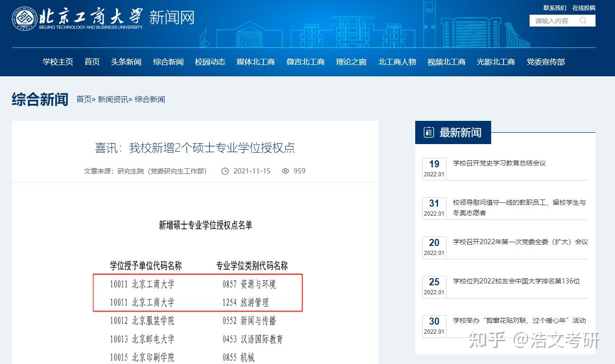Click the heading 新增硕士专业学位授权点名单
The width and height of the screenshot is (615, 364).
click(x=205, y=225)
